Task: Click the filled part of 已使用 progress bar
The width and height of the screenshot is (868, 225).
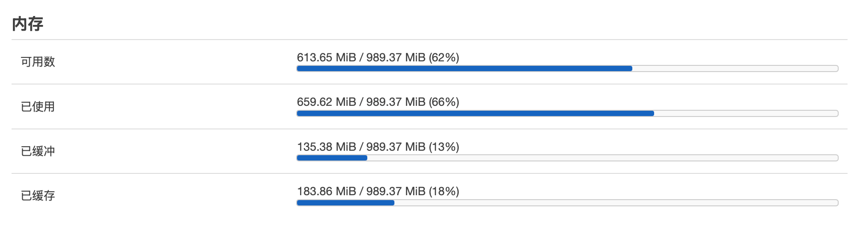Action: (475, 113)
